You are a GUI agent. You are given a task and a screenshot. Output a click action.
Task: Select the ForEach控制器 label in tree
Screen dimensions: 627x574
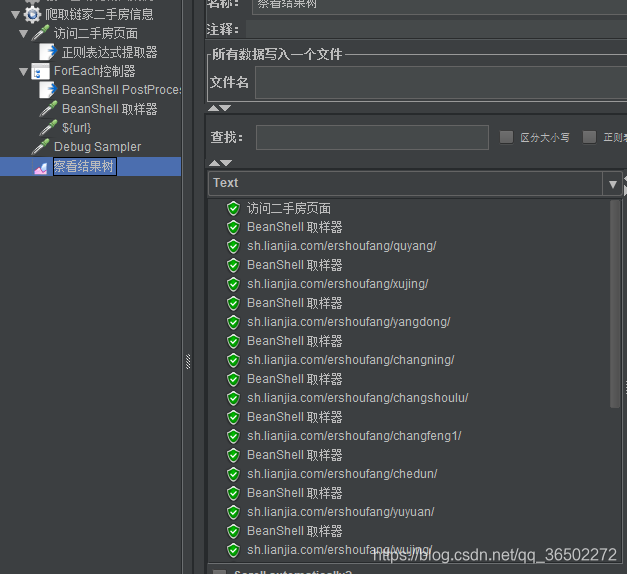coord(95,71)
